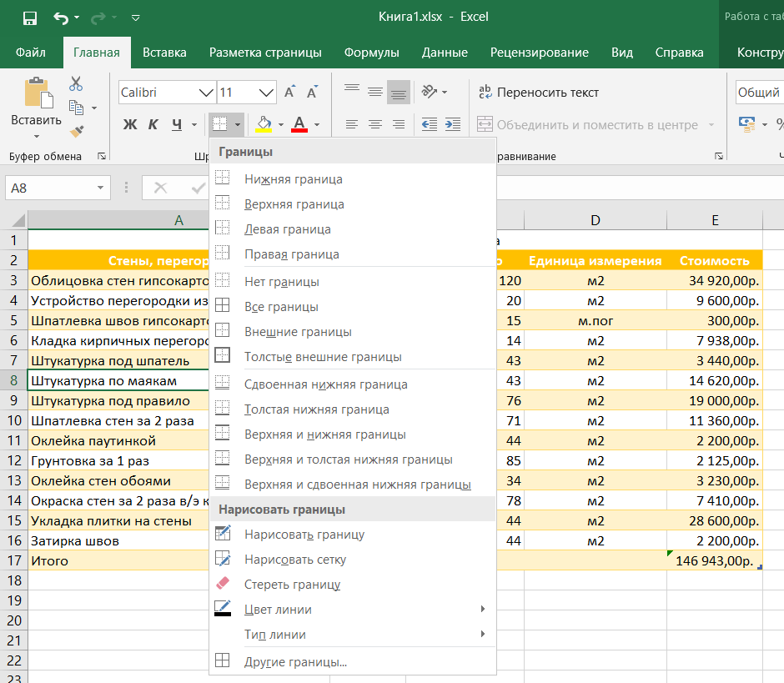The width and height of the screenshot is (784, 683).
Task: Click the Undo arrow icon
Action: [61, 18]
